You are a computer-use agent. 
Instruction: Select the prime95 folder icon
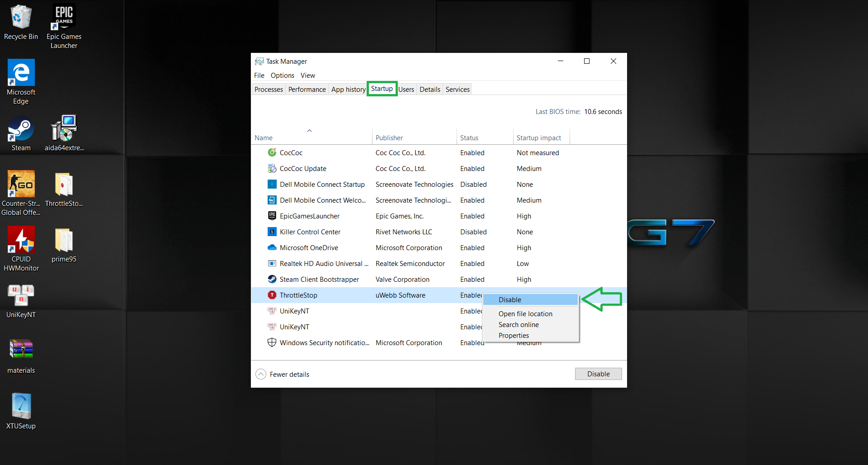point(64,245)
